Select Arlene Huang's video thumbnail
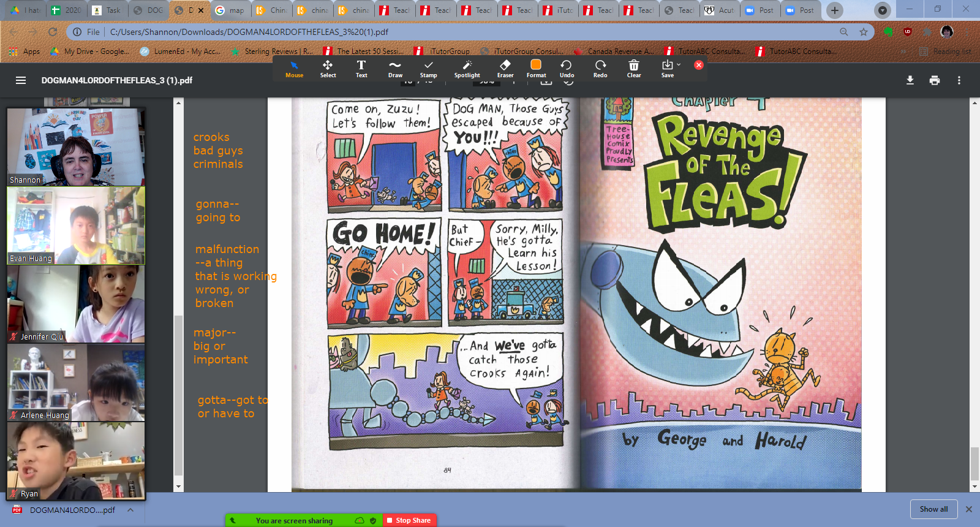The height and width of the screenshot is (527, 980). coord(76,382)
